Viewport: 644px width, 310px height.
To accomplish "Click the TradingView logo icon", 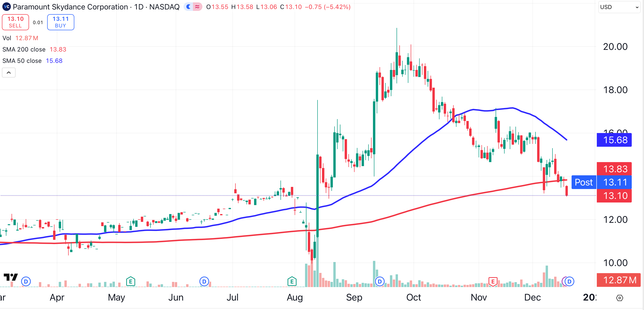I will tap(11, 277).
